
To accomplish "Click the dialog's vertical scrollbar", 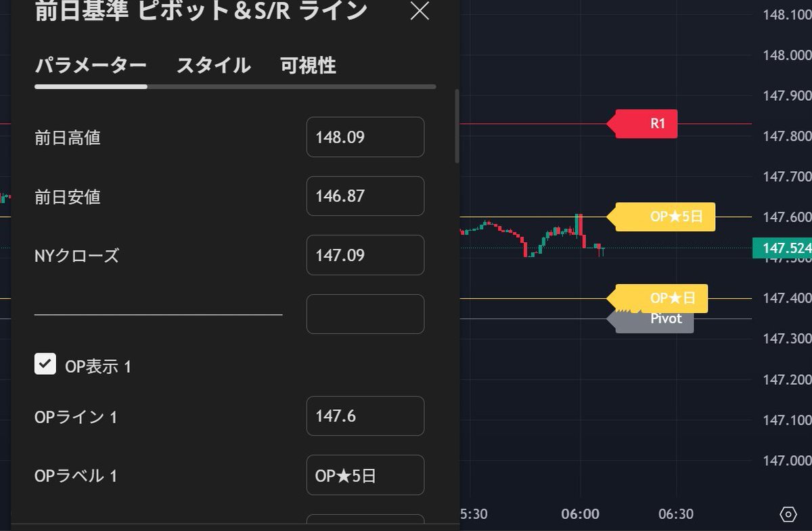I will pos(457,126).
